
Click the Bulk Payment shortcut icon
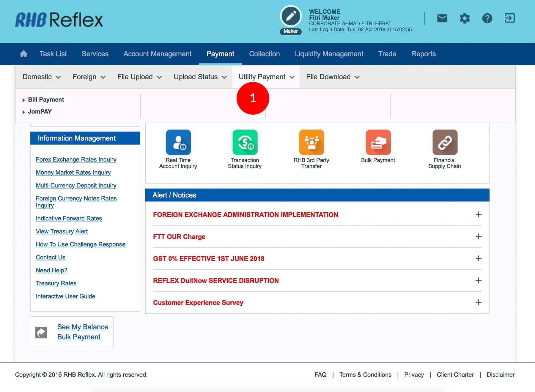coord(378,143)
